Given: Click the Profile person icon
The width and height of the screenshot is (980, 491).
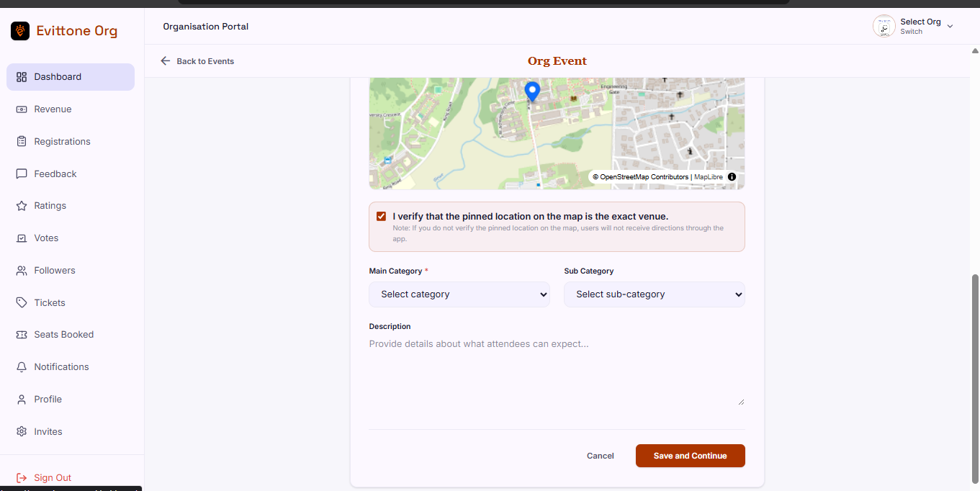Looking at the screenshot, I should pyautogui.click(x=22, y=400).
